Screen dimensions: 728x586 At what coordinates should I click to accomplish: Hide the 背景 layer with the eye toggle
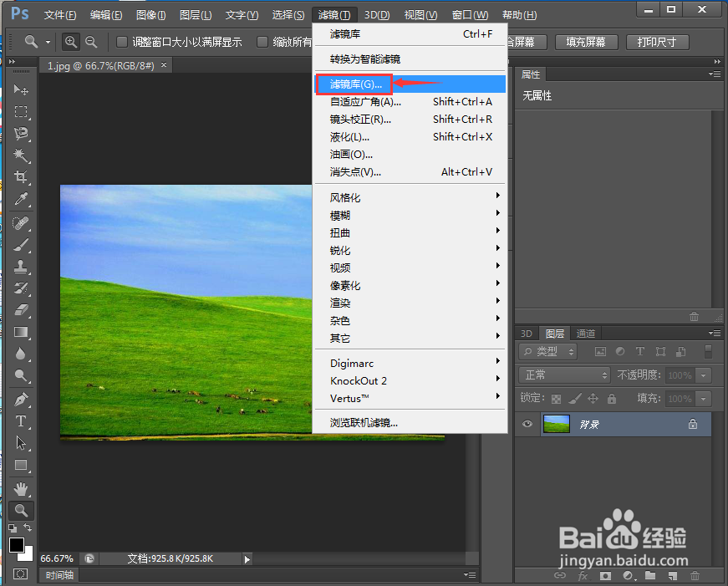[x=527, y=424]
